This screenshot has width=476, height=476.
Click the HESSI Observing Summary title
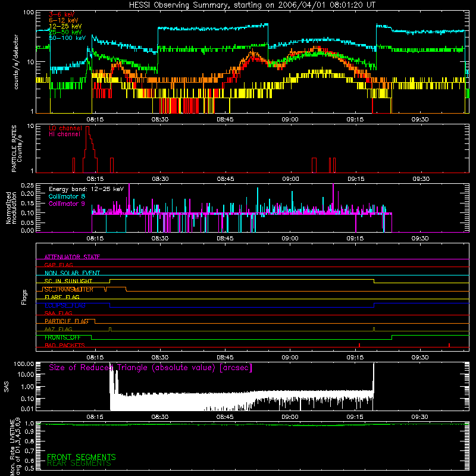(x=252, y=5)
